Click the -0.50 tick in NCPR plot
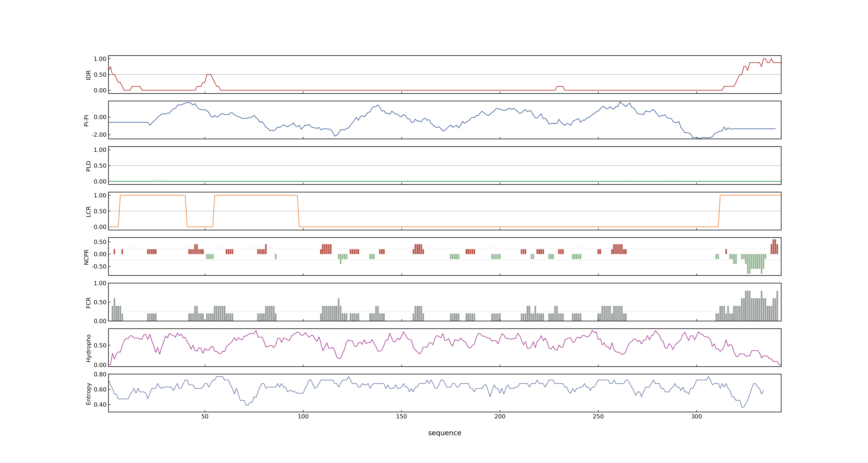The width and height of the screenshot is (868, 463). coord(99,267)
